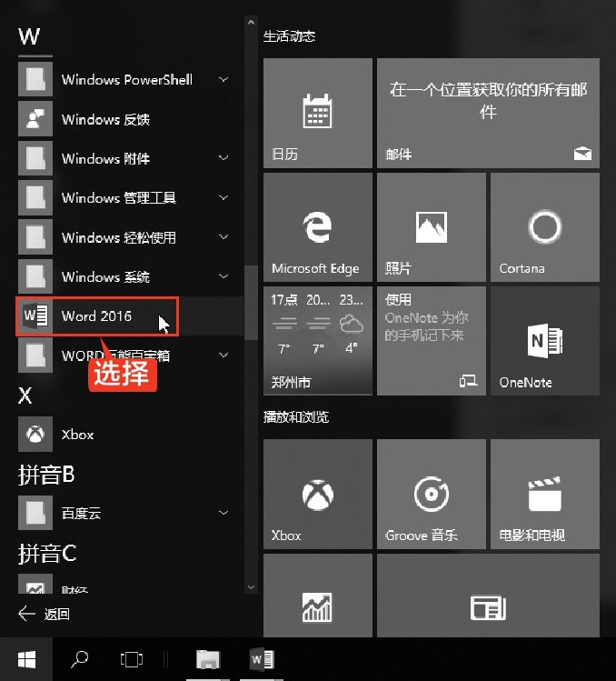The width and height of the screenshot is (616, 681).
Task: Open the Xbox tile in 播放和浏览
Action: (x=317, y=494)
